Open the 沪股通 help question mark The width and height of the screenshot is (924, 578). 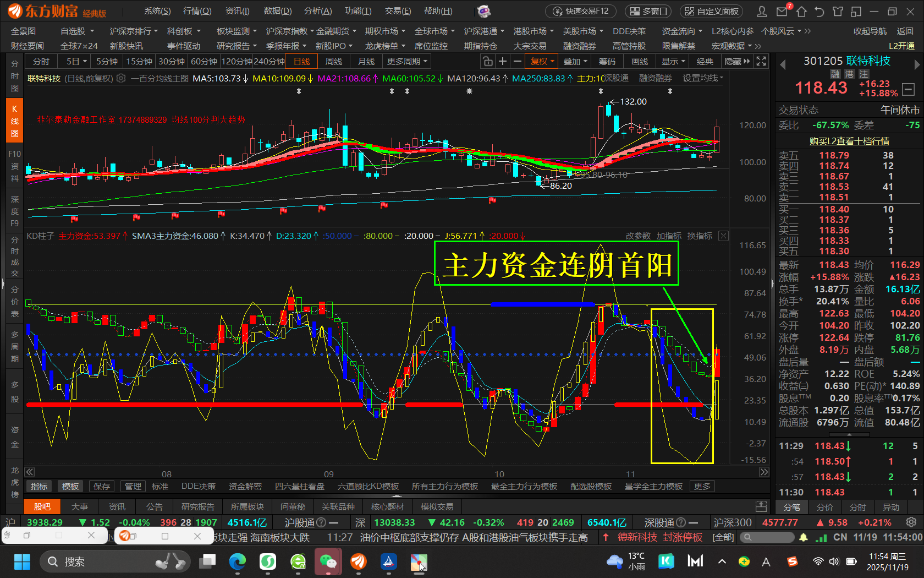(321, 522)
